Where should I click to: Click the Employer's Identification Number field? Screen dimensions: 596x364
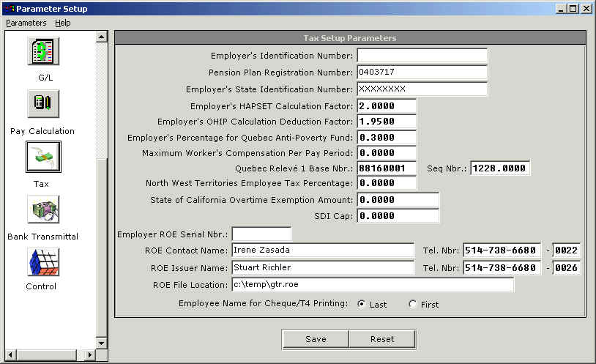[x=422, y=56]
